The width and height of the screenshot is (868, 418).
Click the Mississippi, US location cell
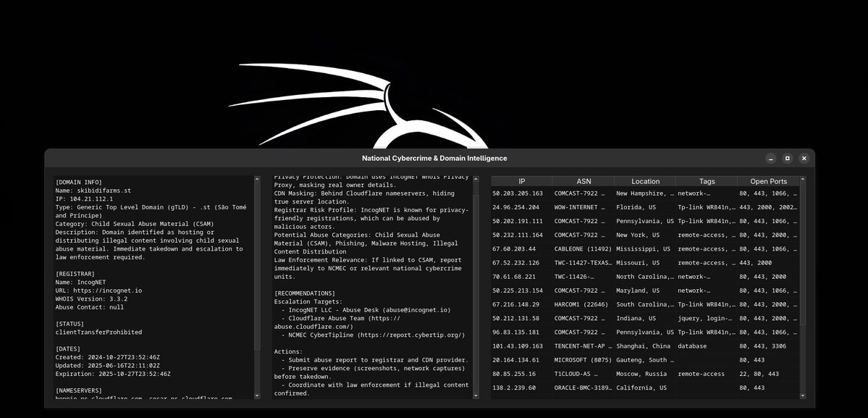646,249
